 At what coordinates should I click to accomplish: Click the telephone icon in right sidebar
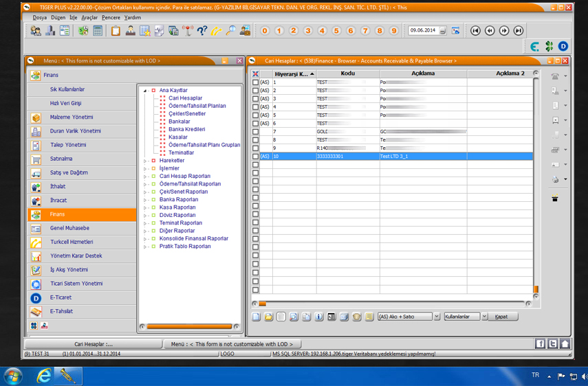(555, 76)
